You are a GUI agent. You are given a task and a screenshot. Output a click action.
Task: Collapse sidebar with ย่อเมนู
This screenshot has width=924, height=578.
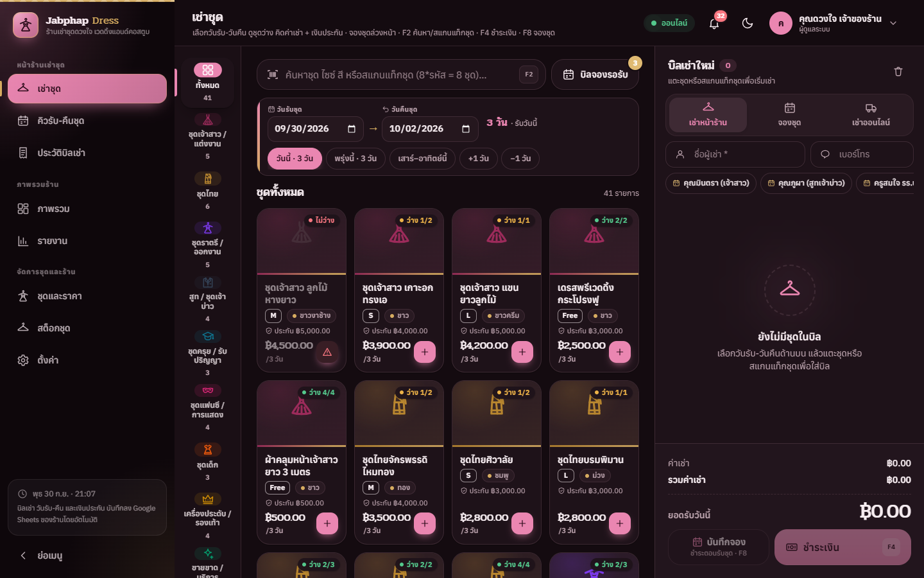coord(87,556)
